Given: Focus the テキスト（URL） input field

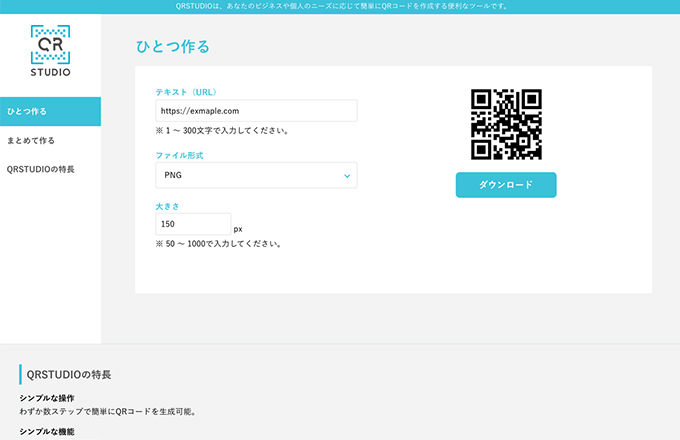Looking at the screenshot, I should tap(256, 111).
